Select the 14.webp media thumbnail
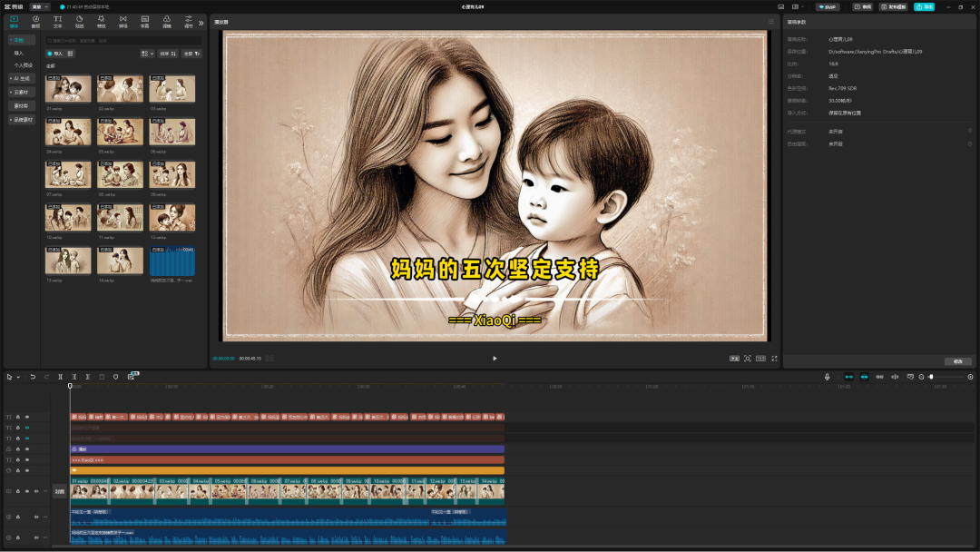This screenshot has width=980, height=552. pyautogui.click(x=120, y=261)
